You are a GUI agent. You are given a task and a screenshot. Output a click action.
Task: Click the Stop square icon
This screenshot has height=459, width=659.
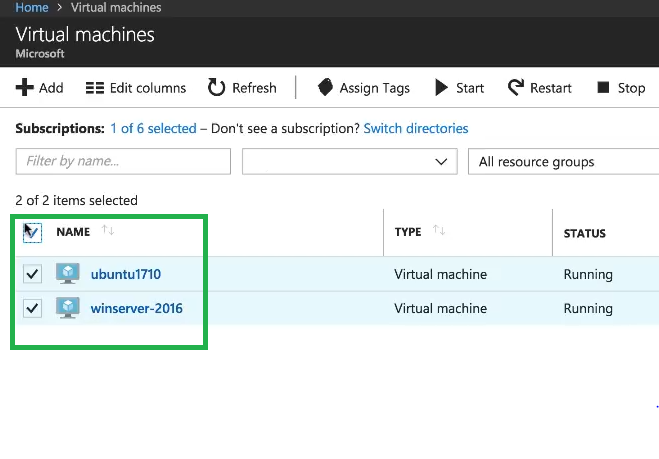point(603,87)
